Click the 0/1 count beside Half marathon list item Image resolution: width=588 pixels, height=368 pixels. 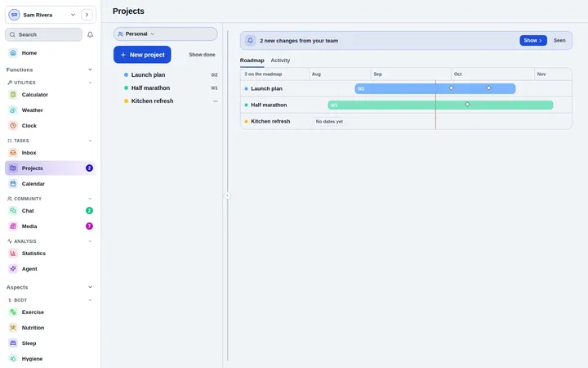(214, 88)
